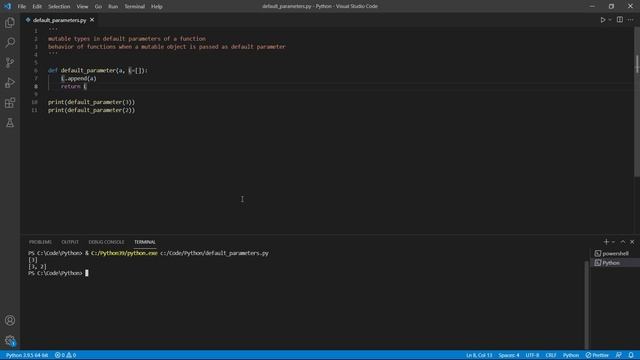Run Python file with play button
640x360 pixels.
602,20
